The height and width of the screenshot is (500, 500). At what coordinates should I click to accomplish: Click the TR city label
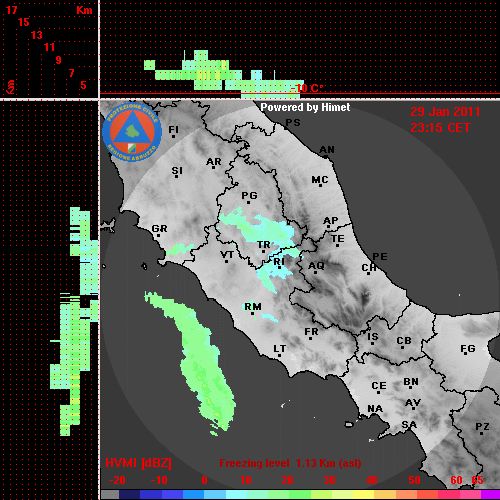(x=264, y=245)
